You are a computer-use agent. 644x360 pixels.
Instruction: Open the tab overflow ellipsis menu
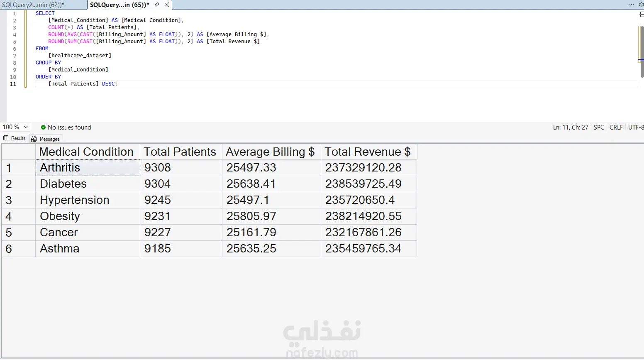click(x=632, y=5)
